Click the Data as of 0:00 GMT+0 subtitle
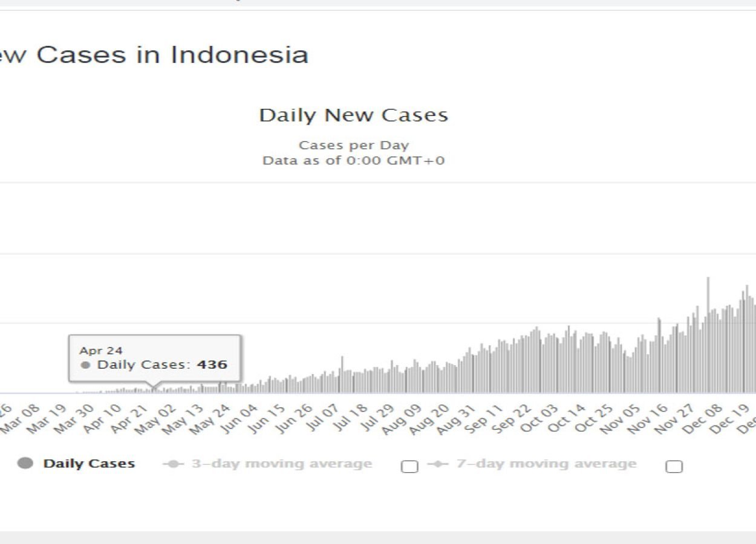This screenshot has height=544, width=756. click(x=353, y=161)
